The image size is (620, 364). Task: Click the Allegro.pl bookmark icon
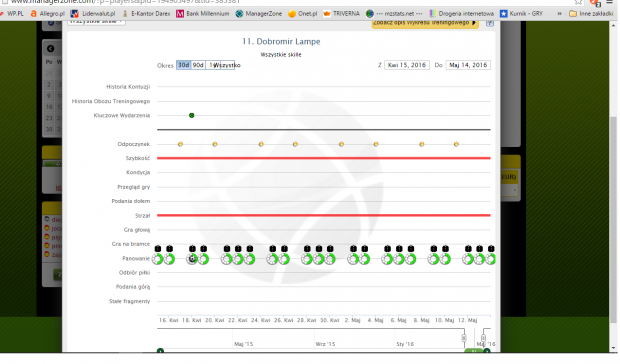tap(34, 14)
